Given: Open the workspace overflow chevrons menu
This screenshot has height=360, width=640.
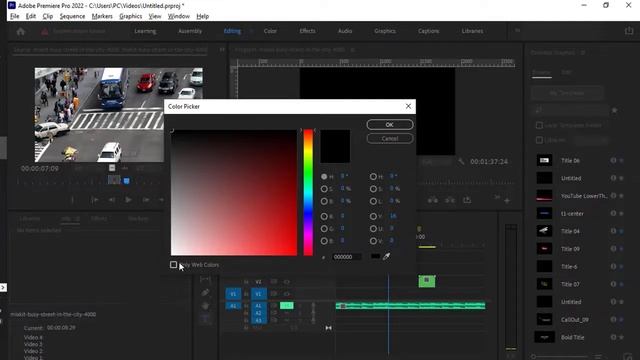Looking at the screenshot, I should (x=517, y=31).
